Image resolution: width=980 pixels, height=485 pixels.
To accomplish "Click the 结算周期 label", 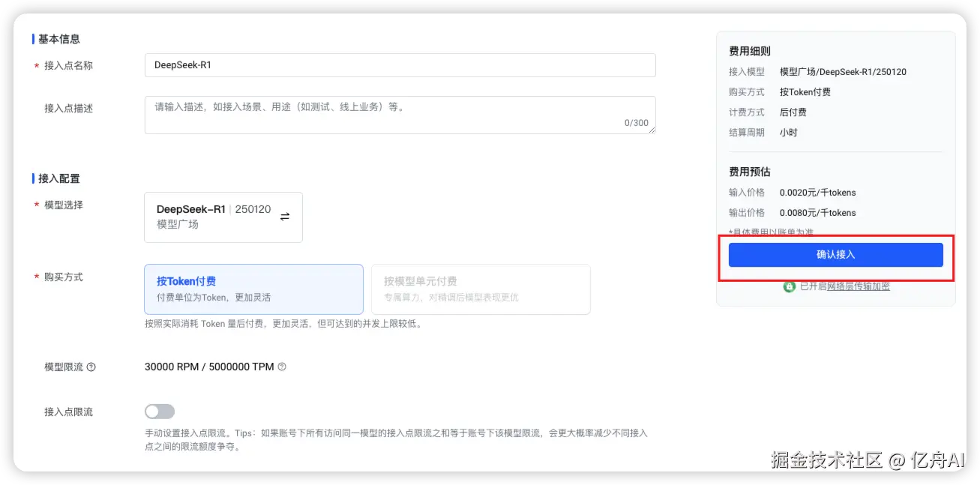I will point(747,133).
